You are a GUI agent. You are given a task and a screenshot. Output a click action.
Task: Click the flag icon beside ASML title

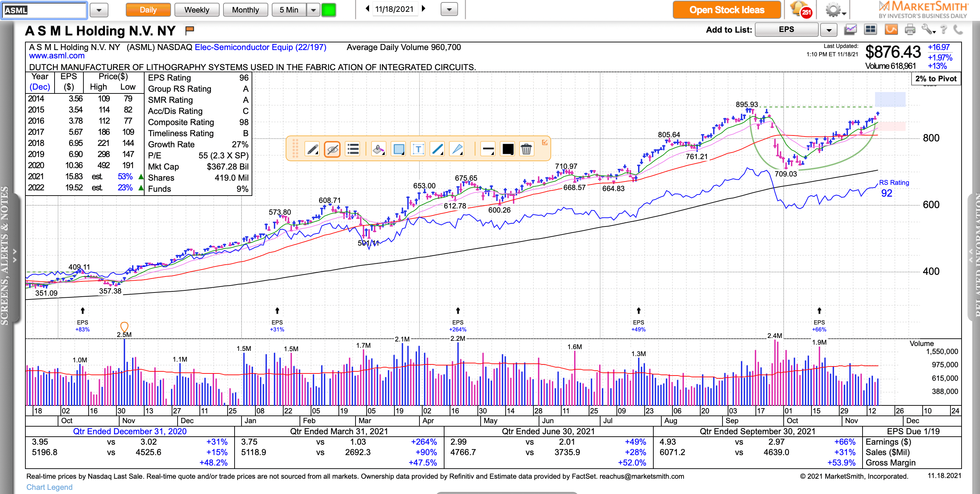click(x=189, y=30)
